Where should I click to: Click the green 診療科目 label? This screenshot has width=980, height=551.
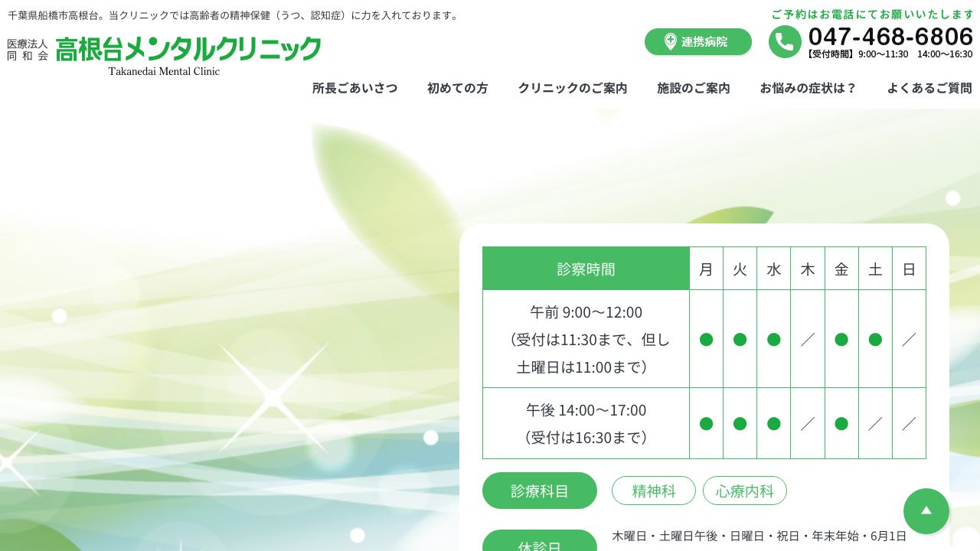click(540, 491)
